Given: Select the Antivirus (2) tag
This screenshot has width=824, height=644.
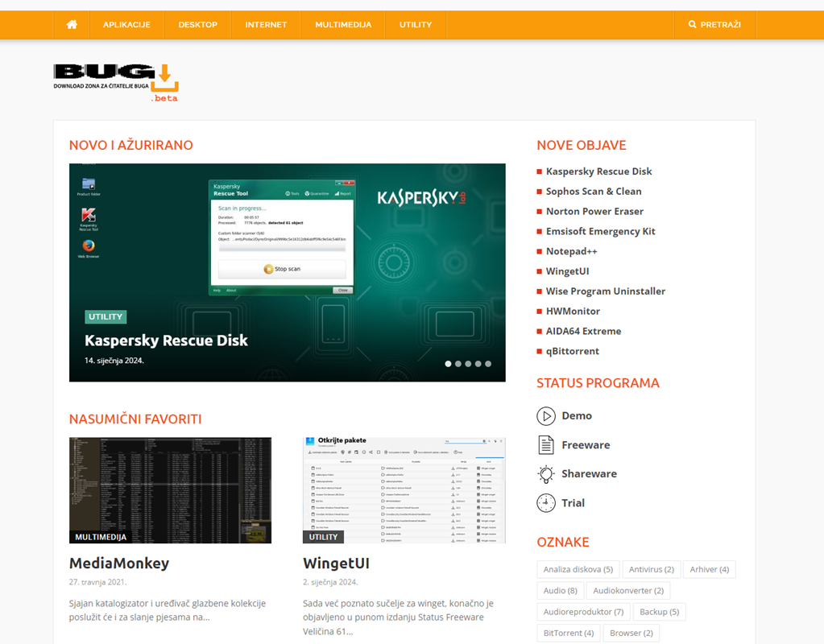Looking at the screenshot, I should coord(651,569).
